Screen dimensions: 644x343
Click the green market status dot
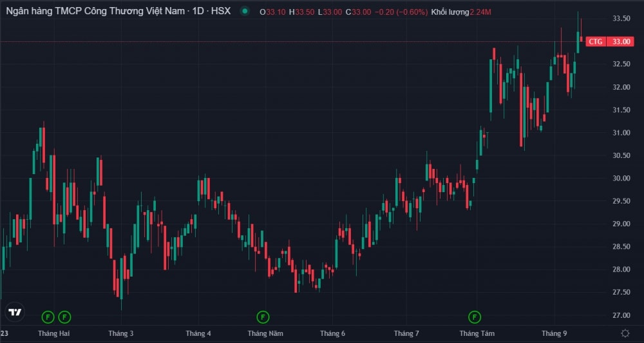245,12
